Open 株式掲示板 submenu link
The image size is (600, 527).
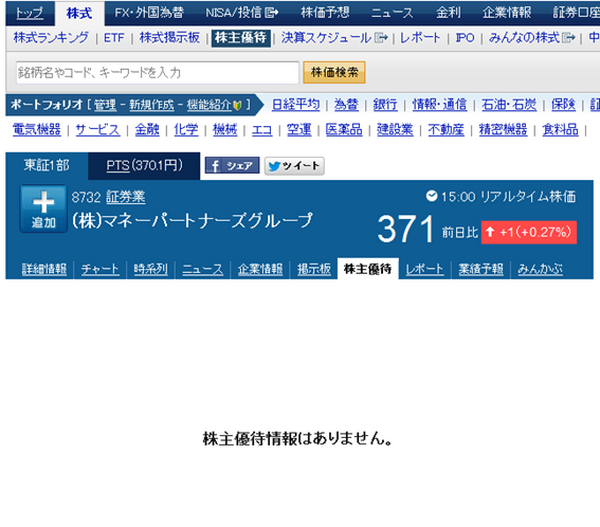point(170,38)
